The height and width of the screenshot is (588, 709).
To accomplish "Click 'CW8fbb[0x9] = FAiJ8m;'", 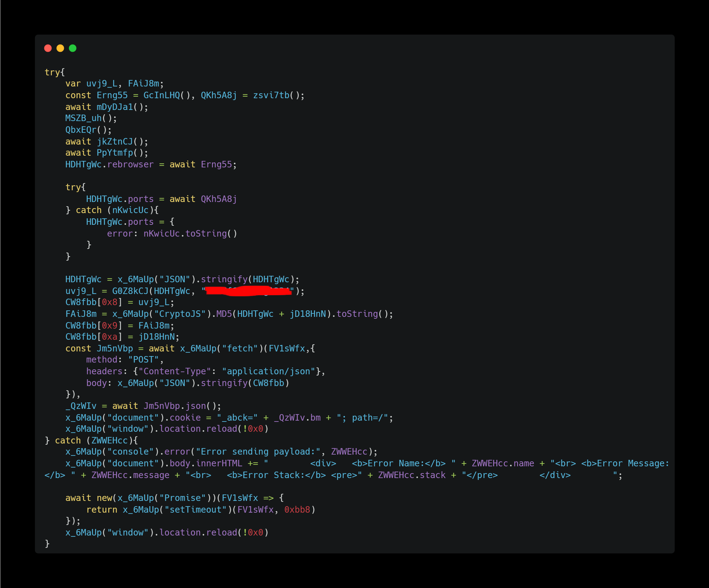I will 120,325.
